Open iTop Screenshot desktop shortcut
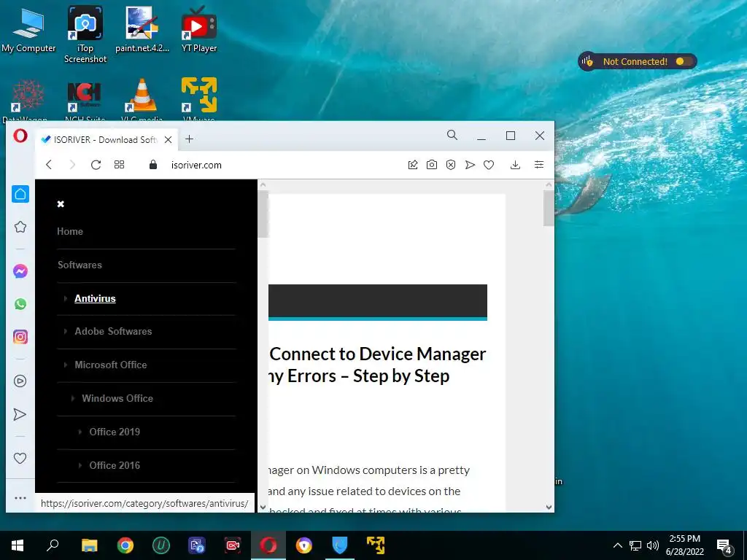The image size is (747, 560). click(x=85, y=34)
